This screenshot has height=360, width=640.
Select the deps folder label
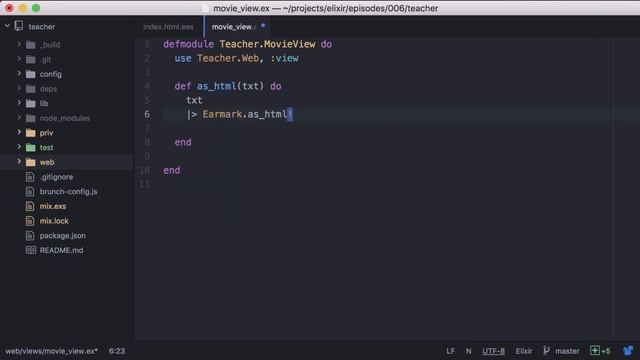pos(48,89)
